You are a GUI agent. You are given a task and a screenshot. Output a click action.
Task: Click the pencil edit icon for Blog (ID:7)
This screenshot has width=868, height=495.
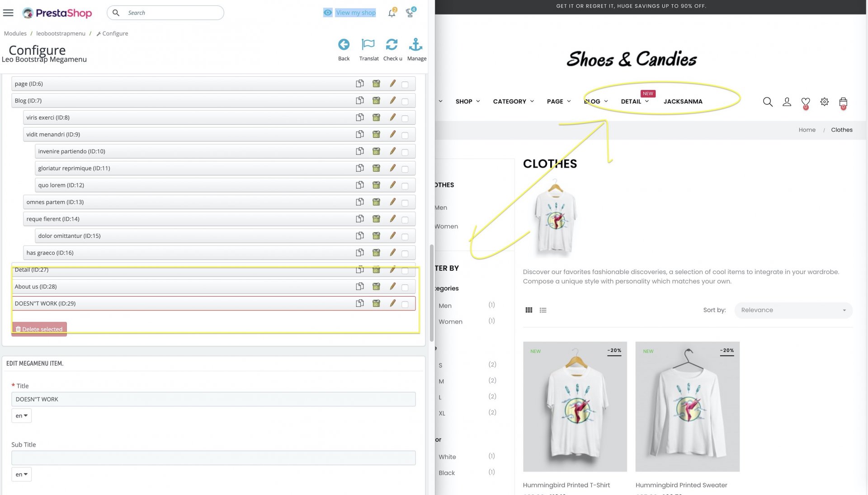(392, 100)
